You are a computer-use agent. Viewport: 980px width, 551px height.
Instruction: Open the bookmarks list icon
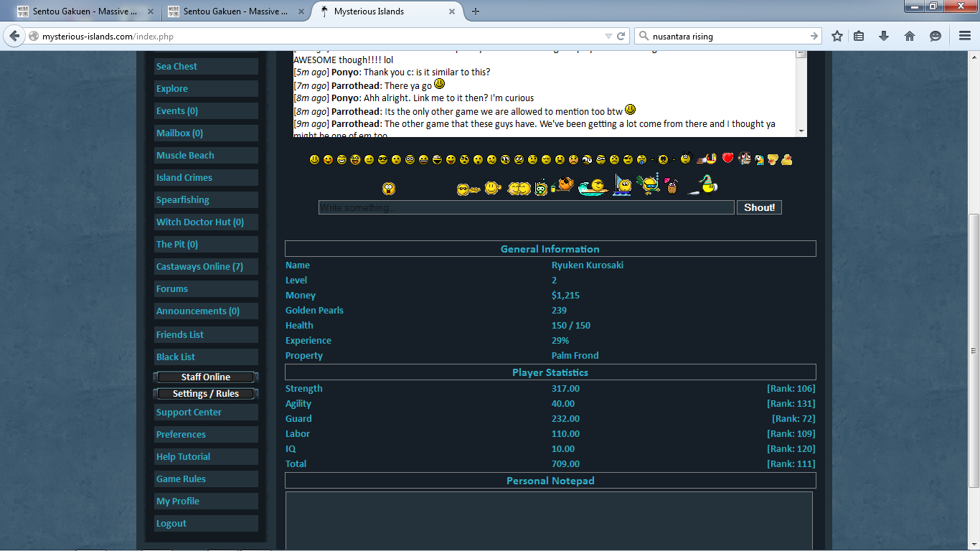click(x=859, y=36)
